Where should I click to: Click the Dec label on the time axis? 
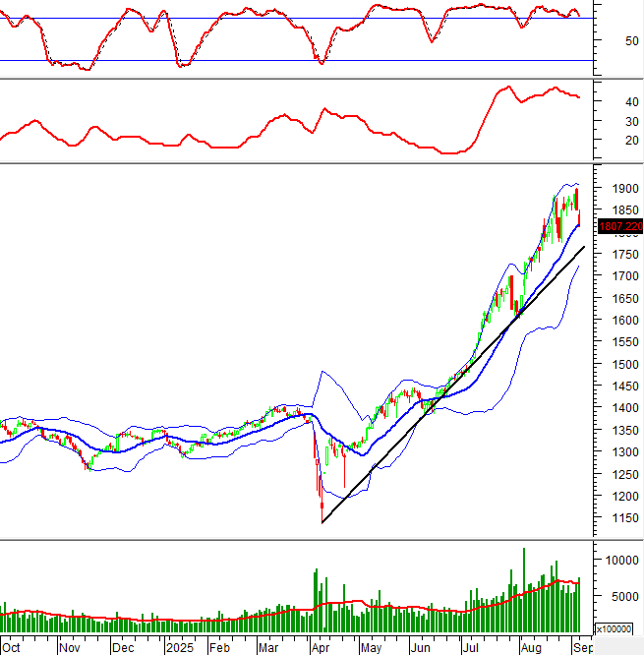point(123,648)
